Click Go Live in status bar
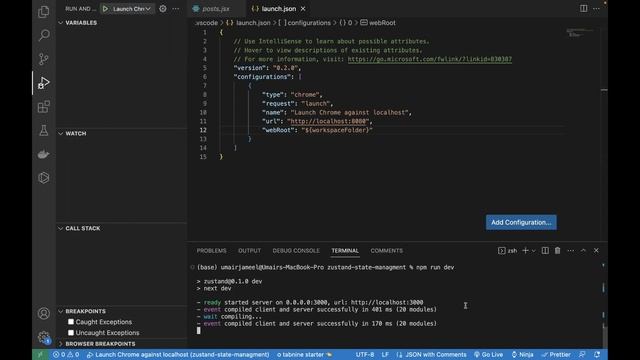This screenshot has height=360, width=640. coord(488,355)
